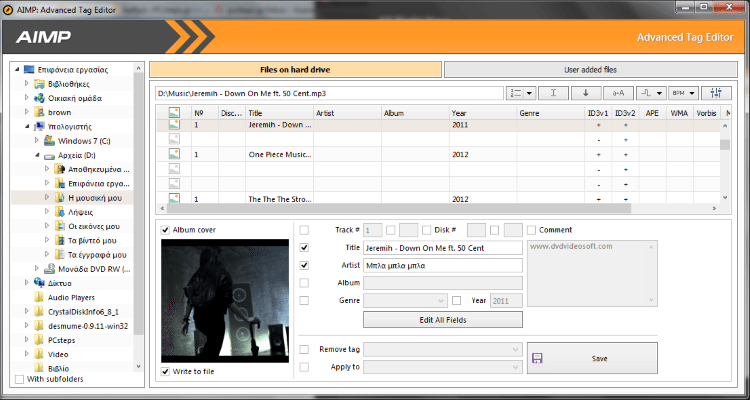
Task: Sort by the Genre column header
Action: [551, 113]
